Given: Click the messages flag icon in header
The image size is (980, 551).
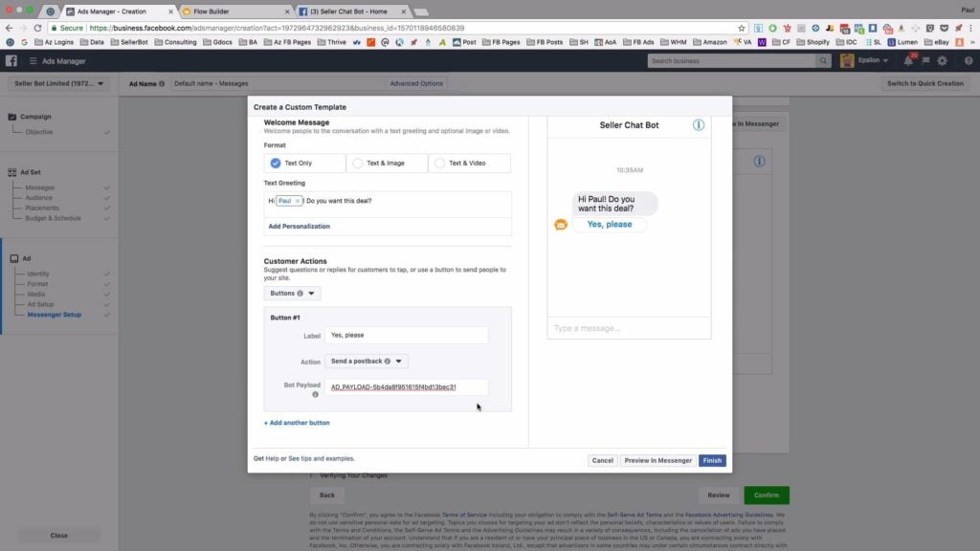Looking at the screenshot, I should click(925, 60).
